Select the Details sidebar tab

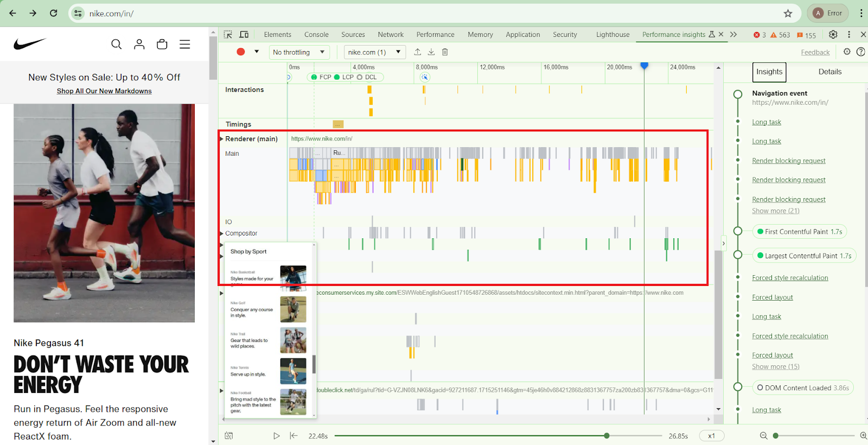(830, 72)
